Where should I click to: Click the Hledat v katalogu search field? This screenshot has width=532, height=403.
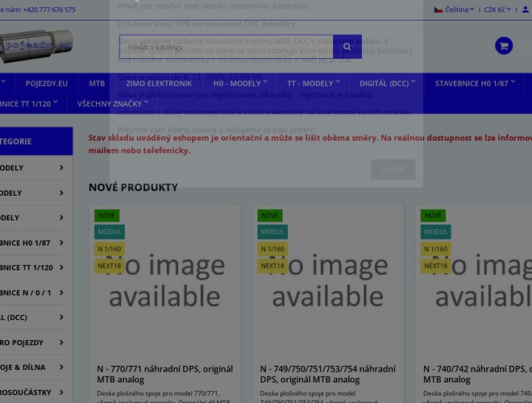click(x=226, y=47)
